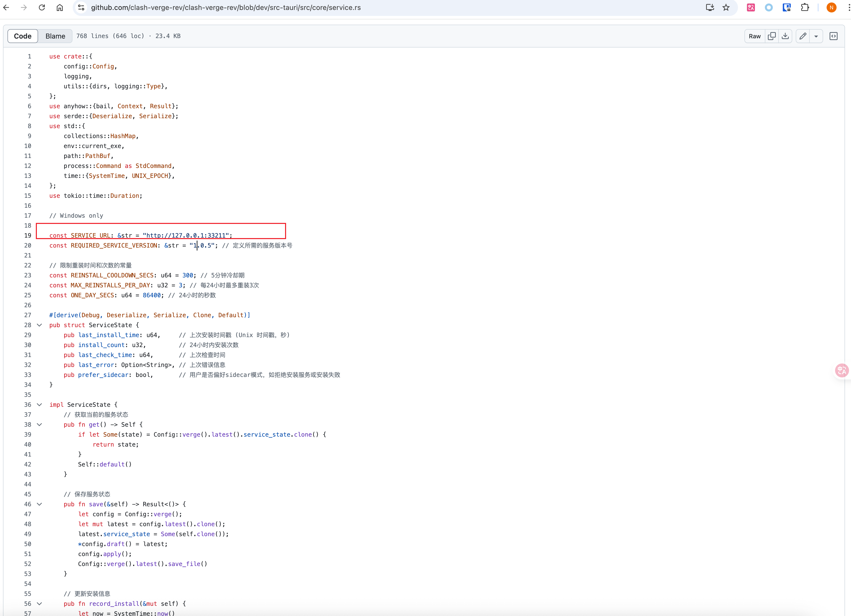851x616 pixels.
Task: Install app icon in address bar
Action: pyautogui.click(x=710, y=7)
